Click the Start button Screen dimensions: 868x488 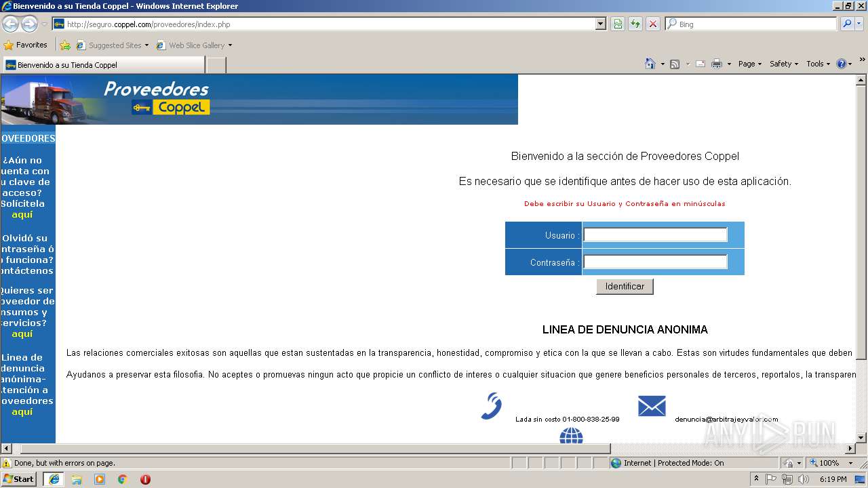tap(18, 479)
